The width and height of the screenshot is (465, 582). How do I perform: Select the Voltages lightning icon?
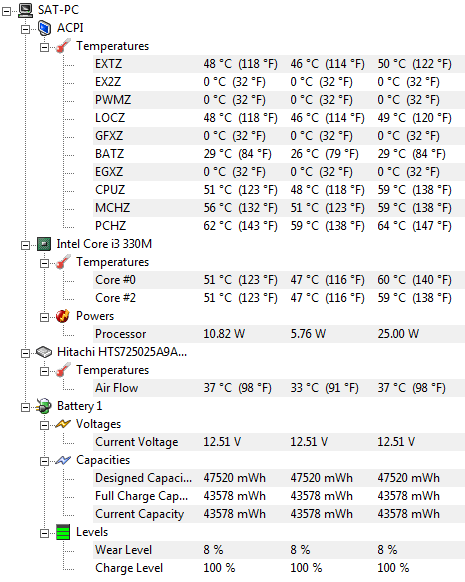[63, 424]
